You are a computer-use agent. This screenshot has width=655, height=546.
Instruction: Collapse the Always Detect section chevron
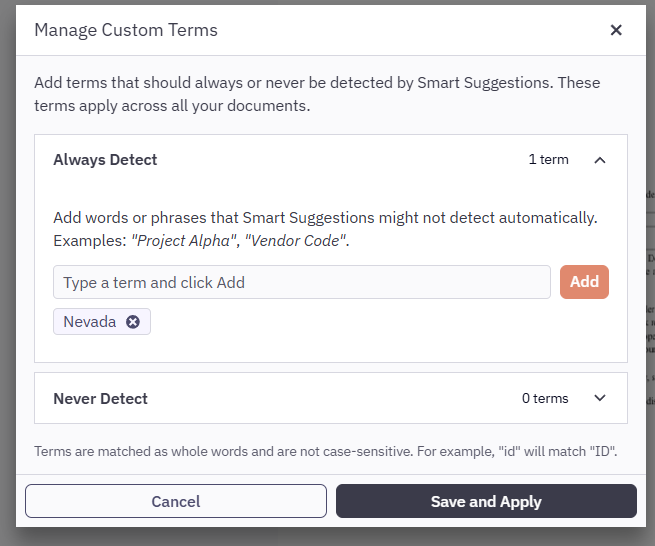pos(599,160)
